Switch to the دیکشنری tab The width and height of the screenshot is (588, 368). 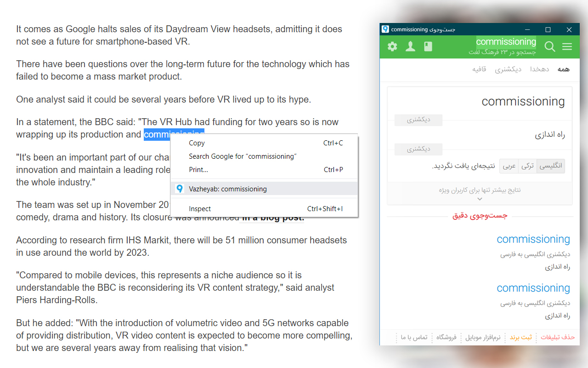point(508,69)
